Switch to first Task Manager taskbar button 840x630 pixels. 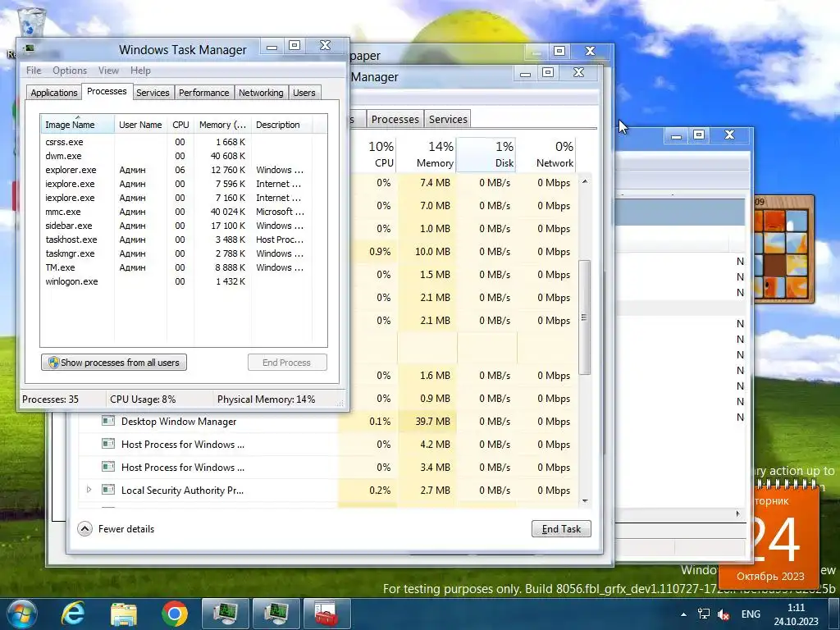(225, 614)
